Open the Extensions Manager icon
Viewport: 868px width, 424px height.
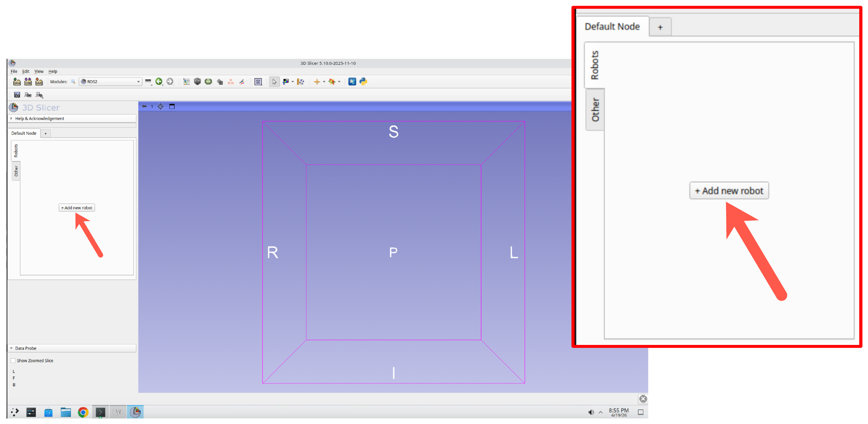pyautogui.click(x=352, y=82)
